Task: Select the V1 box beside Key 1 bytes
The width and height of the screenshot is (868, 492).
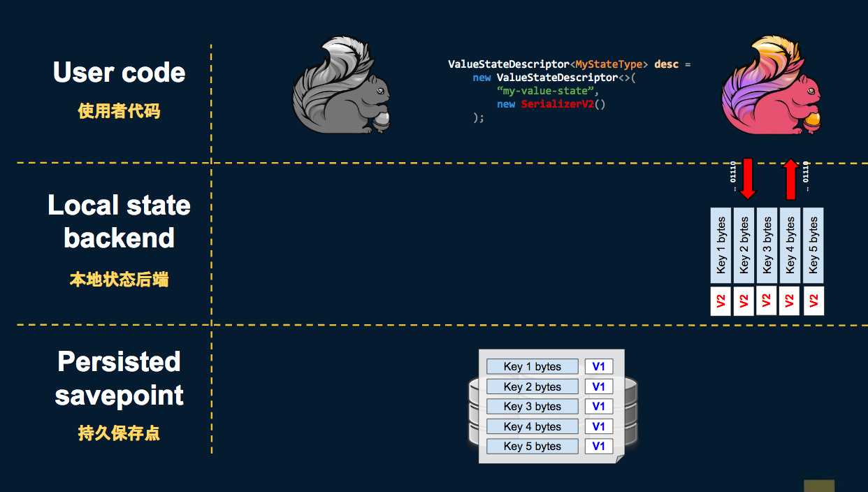Action: 598,366
